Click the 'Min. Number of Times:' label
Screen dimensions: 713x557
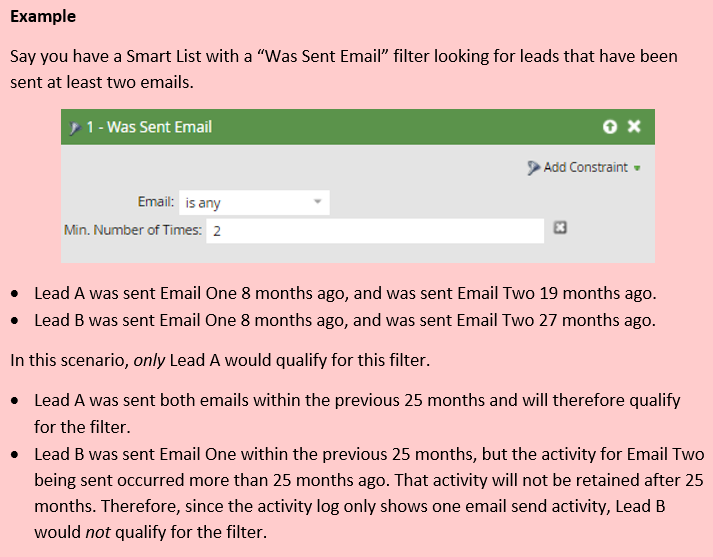coord(133,230)
